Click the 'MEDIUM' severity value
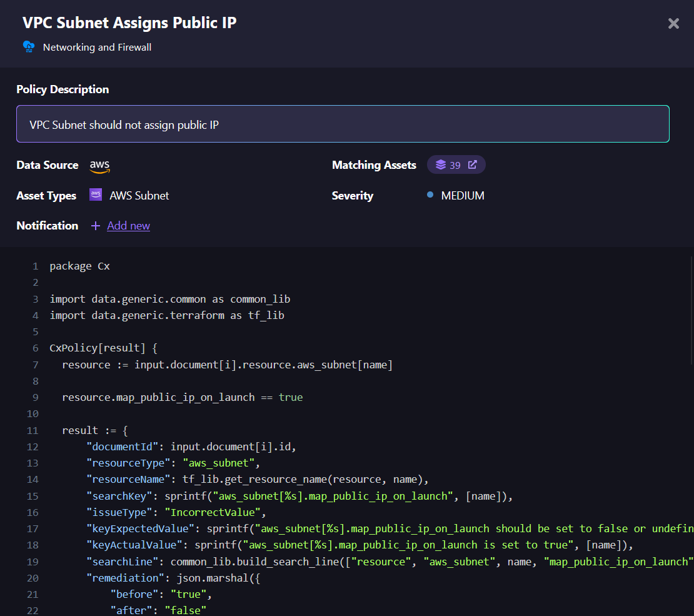 pos(463,196)
